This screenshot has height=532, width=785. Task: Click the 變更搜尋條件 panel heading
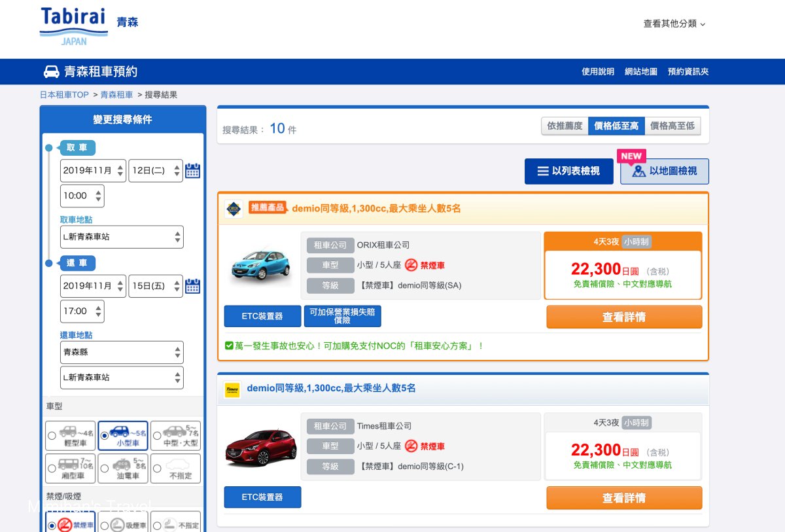pos(122,120)
